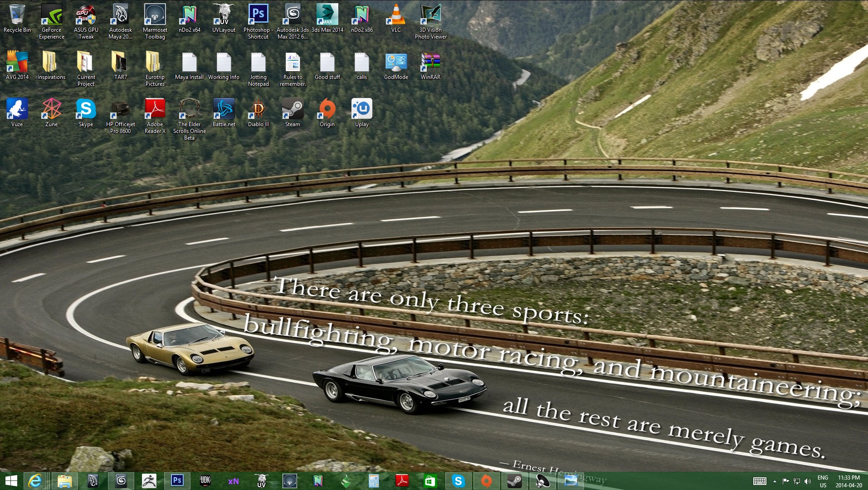Select the Rules to remember document
This screenshot has height=490, width=868.
(x=293, y=69)
